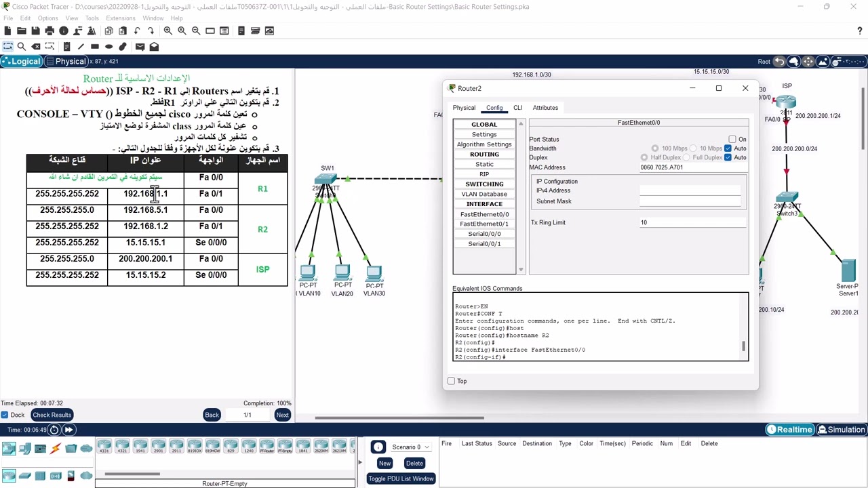
Task: Open the File menu
Action: click(8, 18)
